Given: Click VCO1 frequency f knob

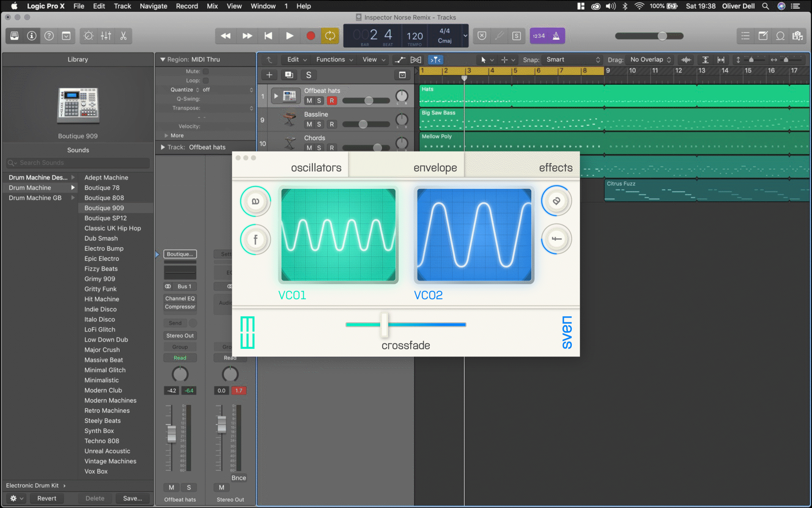Looking at the screenshot, I should pyautogui.click(x=255, y=240).
